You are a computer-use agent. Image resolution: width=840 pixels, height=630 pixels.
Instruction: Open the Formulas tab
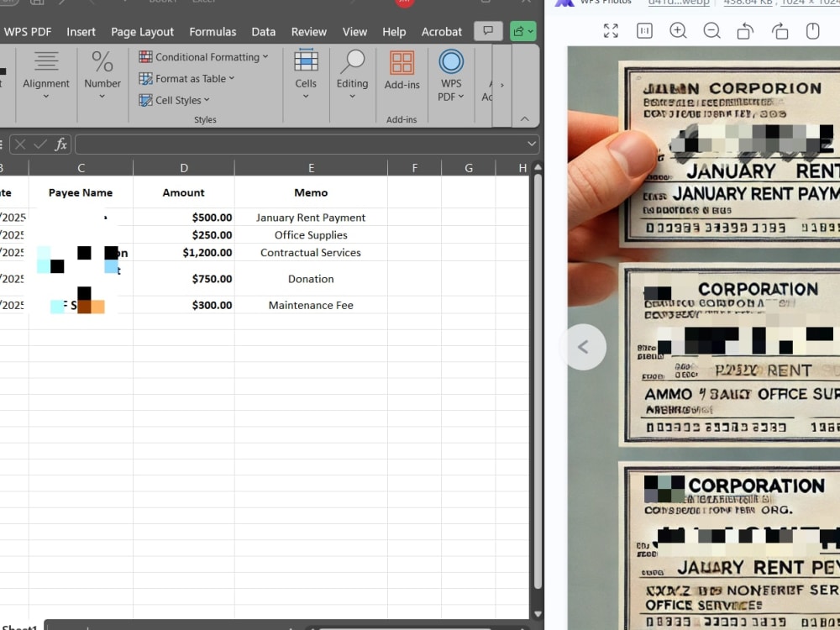click(x=213, y=32)
